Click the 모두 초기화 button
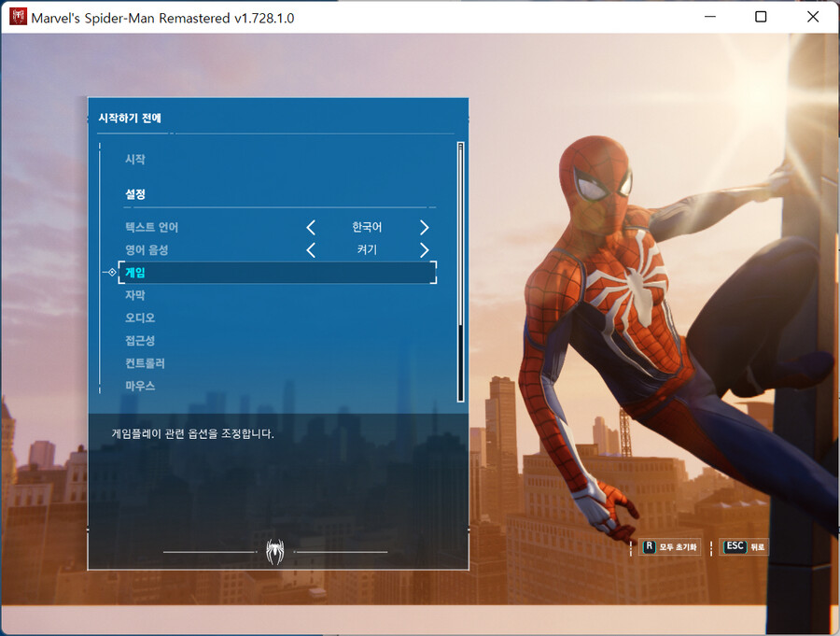 tap(669, 547)
